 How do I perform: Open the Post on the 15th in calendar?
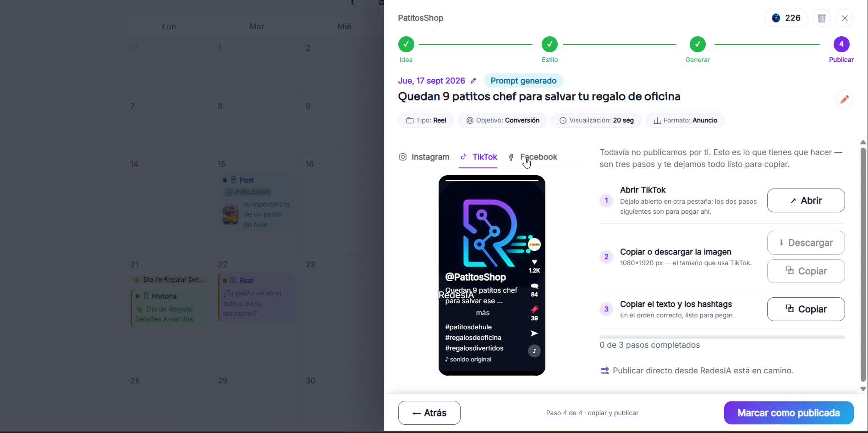256,202
